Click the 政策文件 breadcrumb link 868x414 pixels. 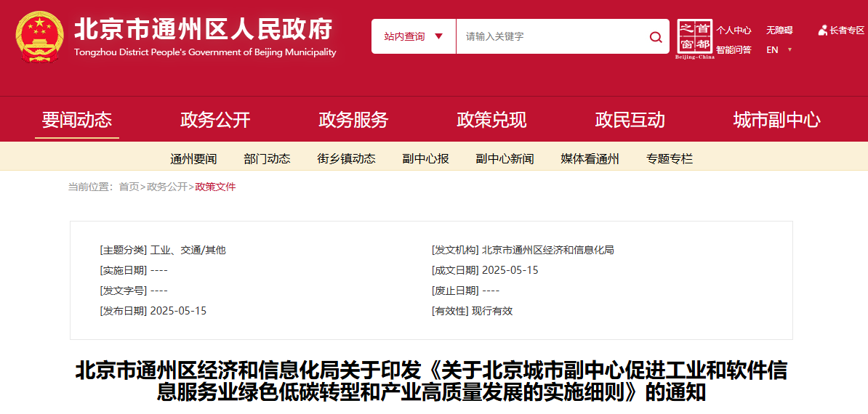click(216, 187)
